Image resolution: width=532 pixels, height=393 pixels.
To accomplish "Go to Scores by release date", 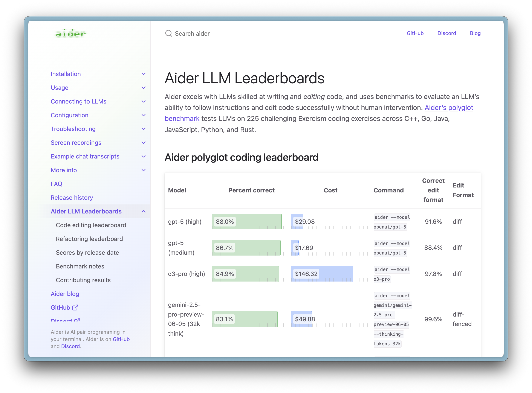I will click(x=87, y=253).
